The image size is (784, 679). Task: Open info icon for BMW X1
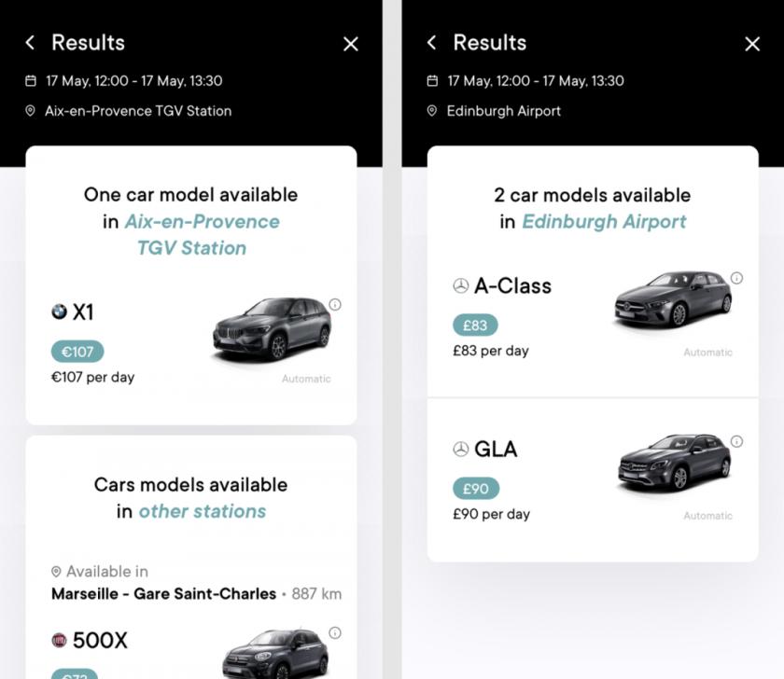click(335, 305)
